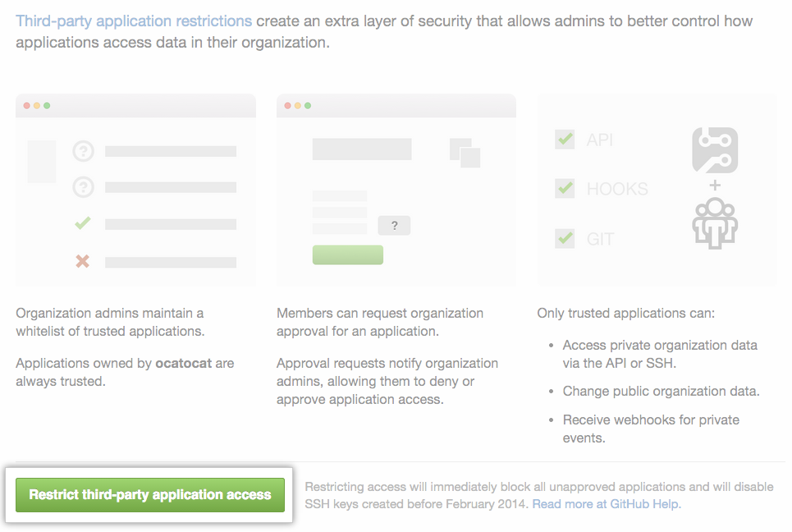Viewport: 792px width, 532px height.
Task: Toggle the HOOKS checkbox
Action: pyautogui.click(x=565, y=188)
